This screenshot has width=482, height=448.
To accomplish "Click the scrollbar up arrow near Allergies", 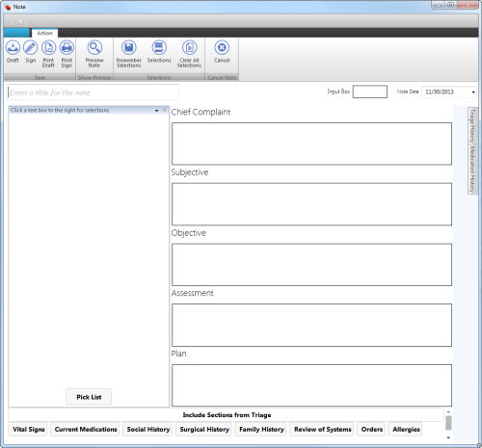I will 448,411.
